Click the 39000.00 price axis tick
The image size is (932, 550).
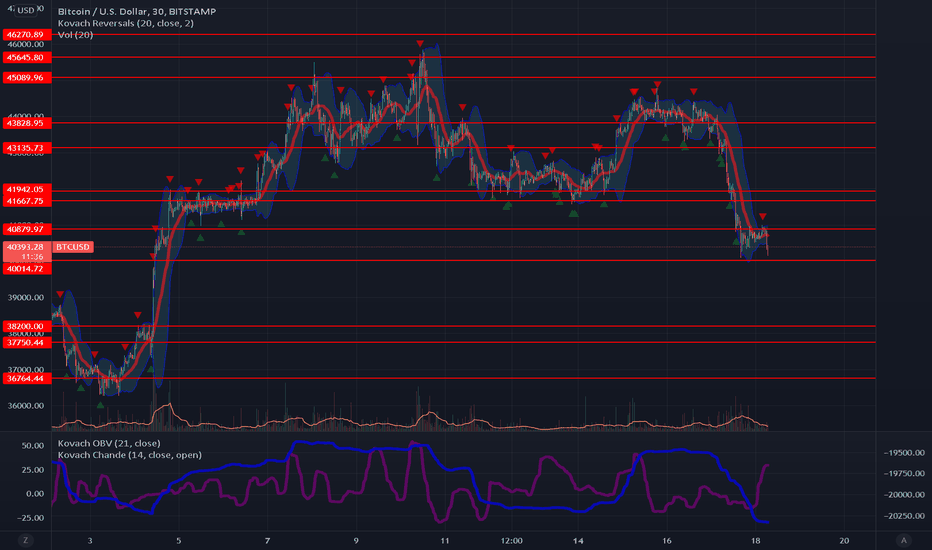coord(26,297)
